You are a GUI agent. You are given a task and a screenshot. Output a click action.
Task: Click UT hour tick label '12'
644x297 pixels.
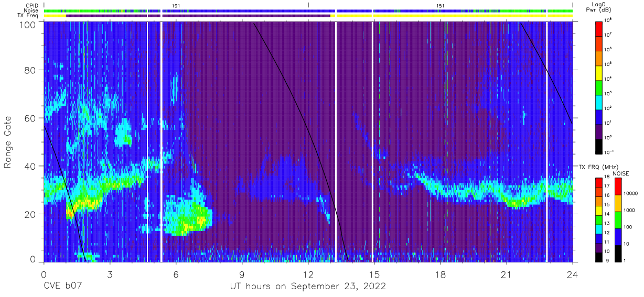pyautogui.click(x=308, y=274)
